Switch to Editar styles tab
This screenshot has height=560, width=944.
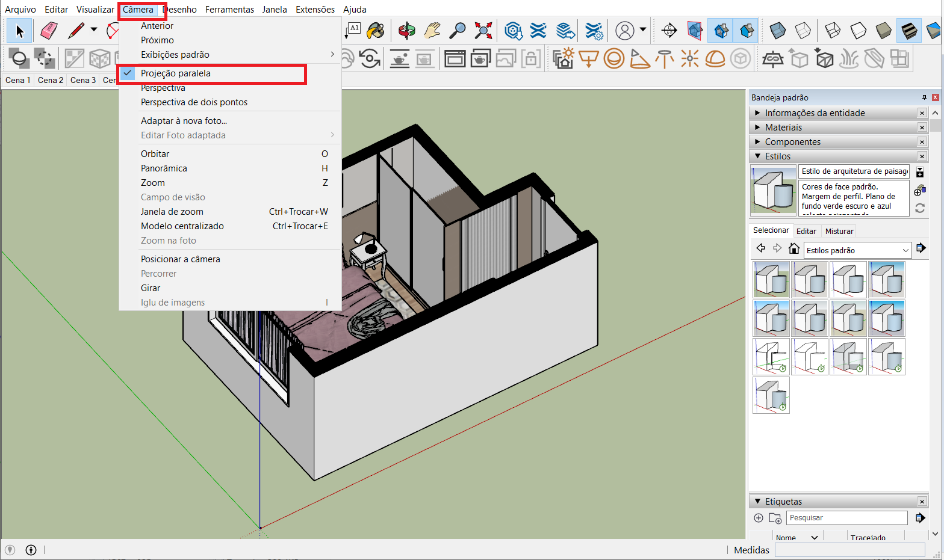(806, 231)
